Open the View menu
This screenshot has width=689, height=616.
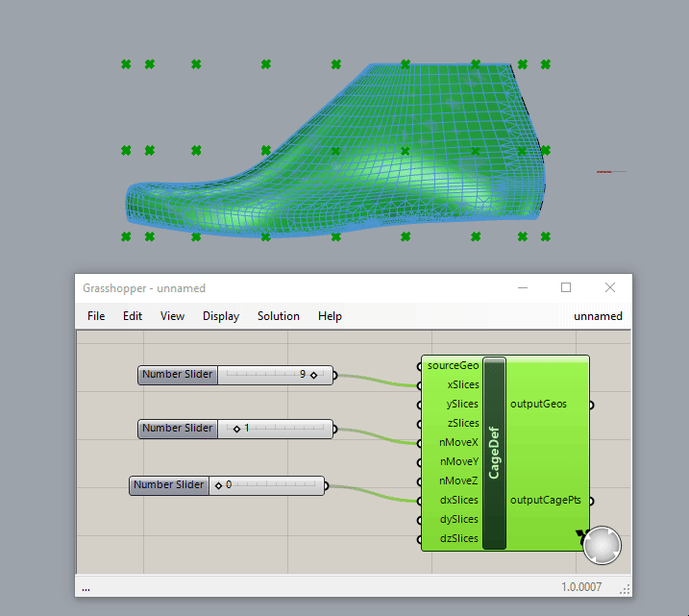[172, 316]
